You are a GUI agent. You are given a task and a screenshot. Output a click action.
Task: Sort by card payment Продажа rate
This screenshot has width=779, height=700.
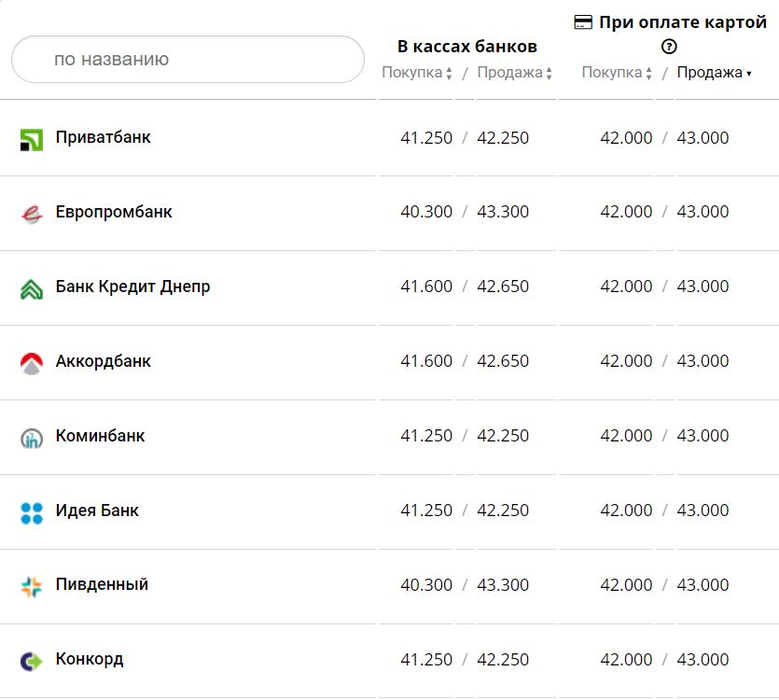714,73
